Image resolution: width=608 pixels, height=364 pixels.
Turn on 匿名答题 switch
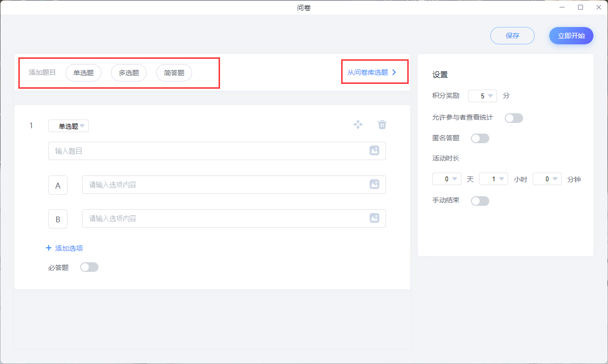click(480, 138)
